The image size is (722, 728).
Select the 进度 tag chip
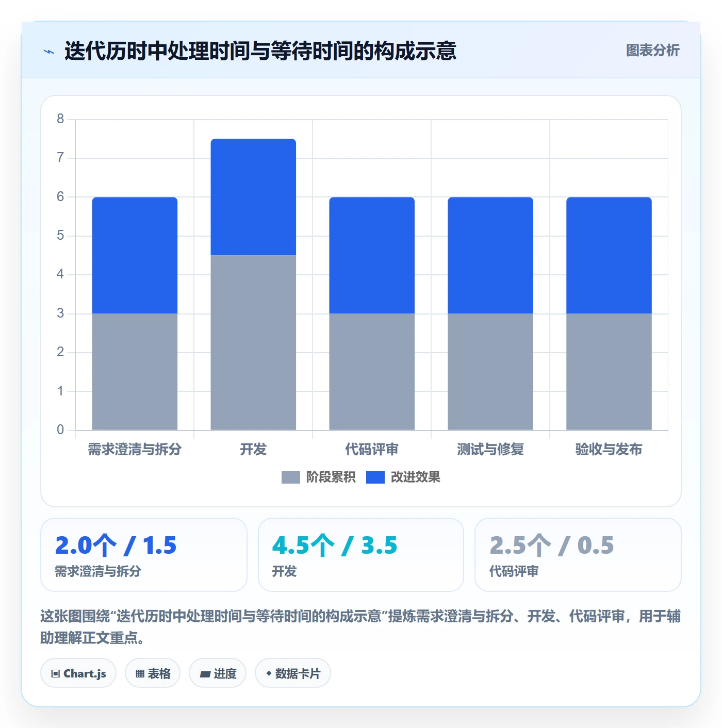click(218, 673)
